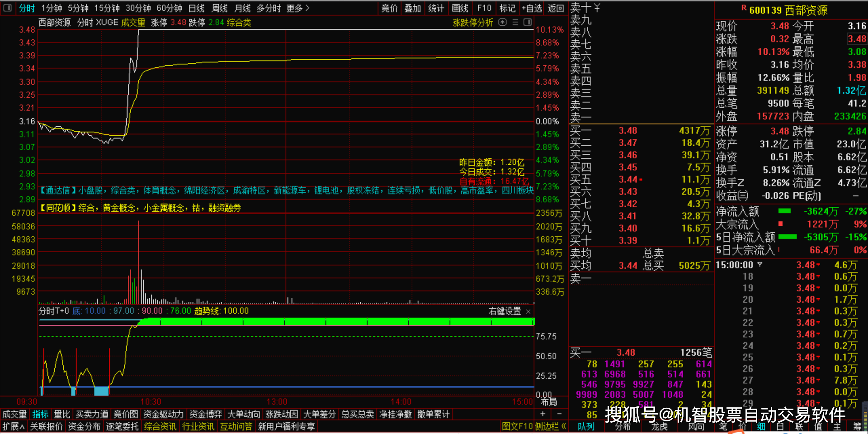Select the 大单动向 tab
Image resolution: width=868 pixels, height=434 pixels.
pyautogui.click(x=244, y=414)
